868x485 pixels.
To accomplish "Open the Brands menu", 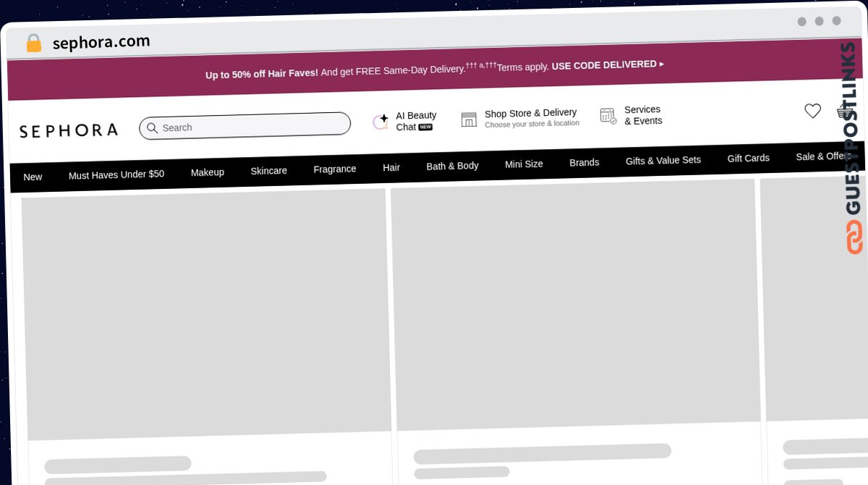I will 584,162.
